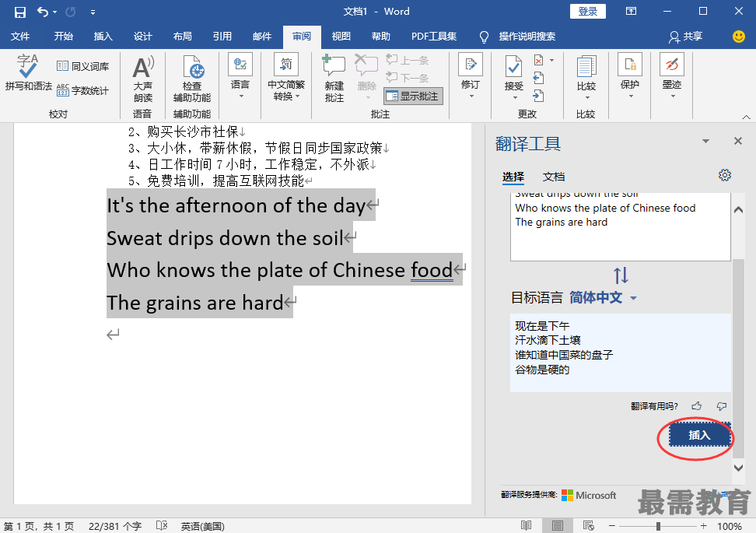
Task: Switch to the 视图 tab
Action: click(x=341, y=36)
